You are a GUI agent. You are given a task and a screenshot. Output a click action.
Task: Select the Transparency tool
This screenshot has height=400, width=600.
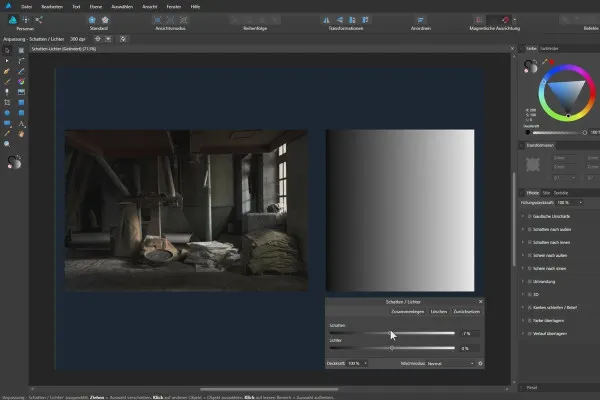[7, 92]
